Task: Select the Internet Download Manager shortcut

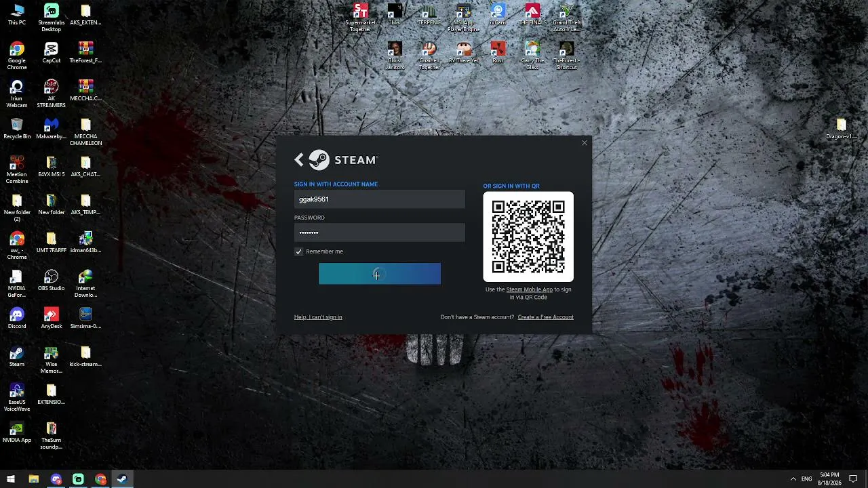Action: click(x=85, y=284)
